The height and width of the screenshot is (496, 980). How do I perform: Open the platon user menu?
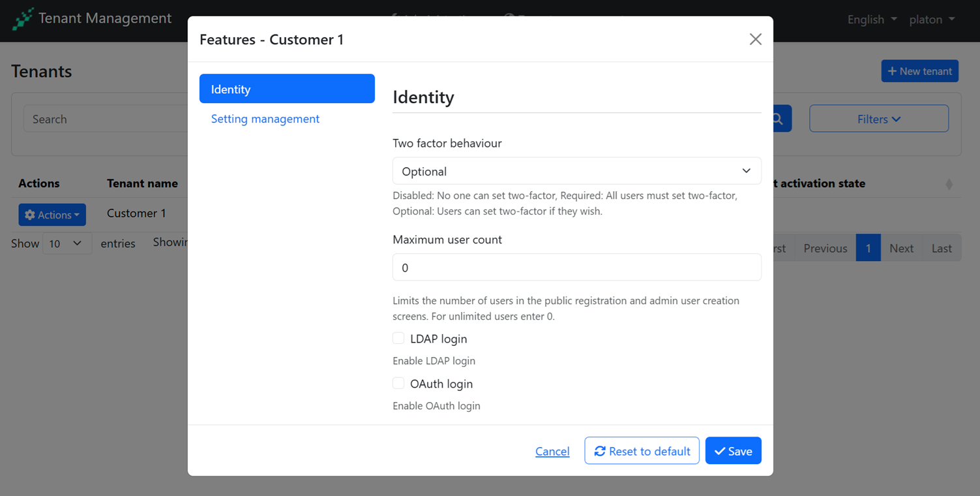click(932, 20)
